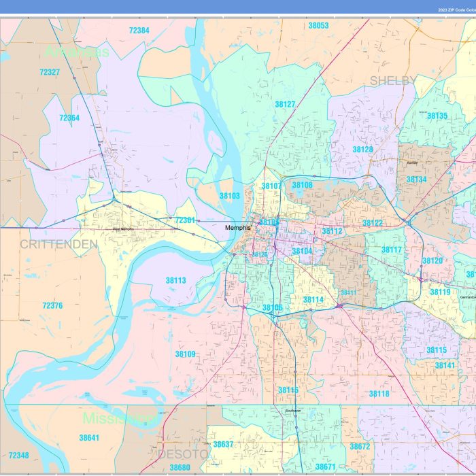
Task: Click the 38134 ZIP code label
Action: tap(416, 180)
